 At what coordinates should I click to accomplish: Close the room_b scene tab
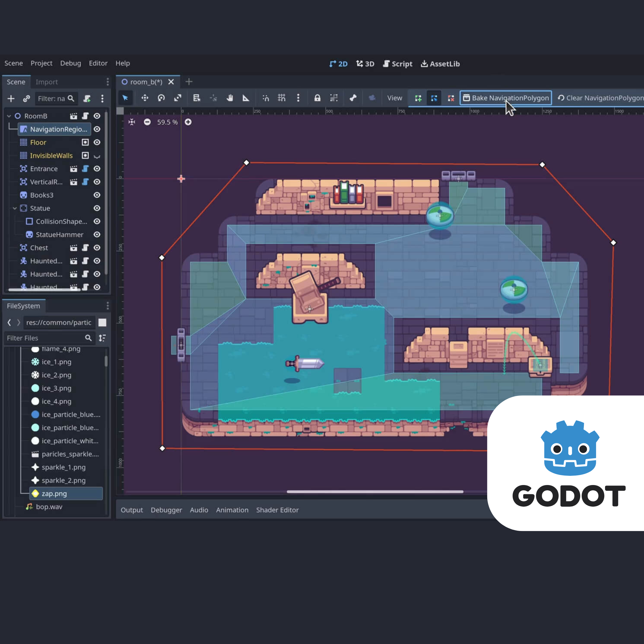pyautogui.click(x=171, y=82)
